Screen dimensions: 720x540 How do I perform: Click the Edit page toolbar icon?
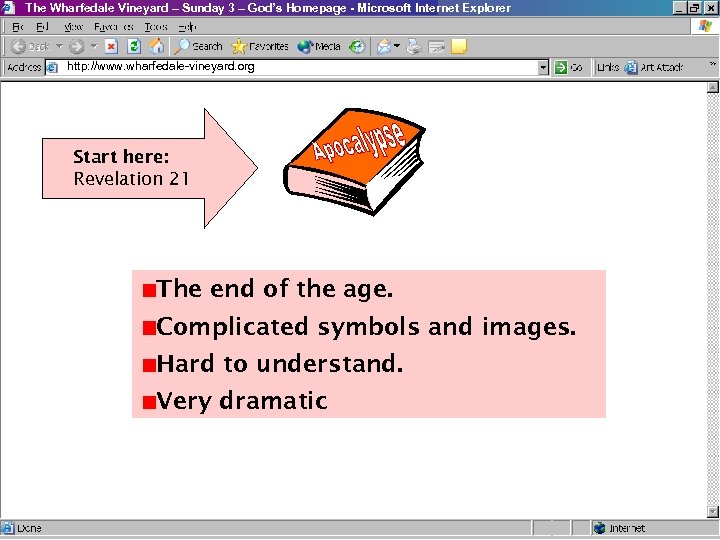click(x=436, y=46)
